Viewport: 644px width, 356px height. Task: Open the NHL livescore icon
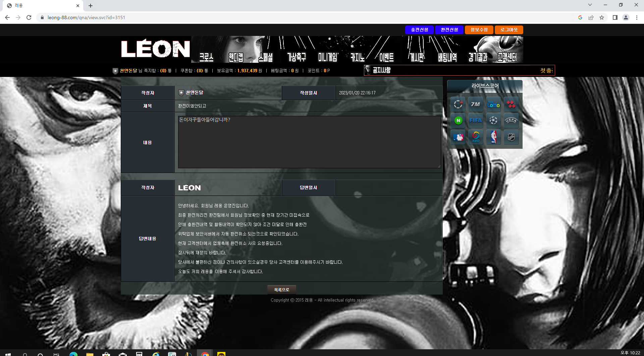tap(511, 137)
